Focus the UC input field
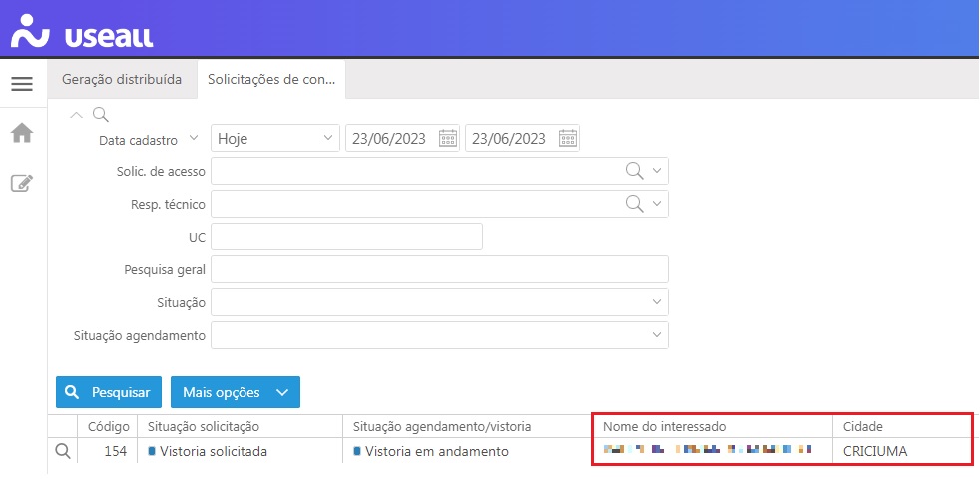 [x=347, y=237]
